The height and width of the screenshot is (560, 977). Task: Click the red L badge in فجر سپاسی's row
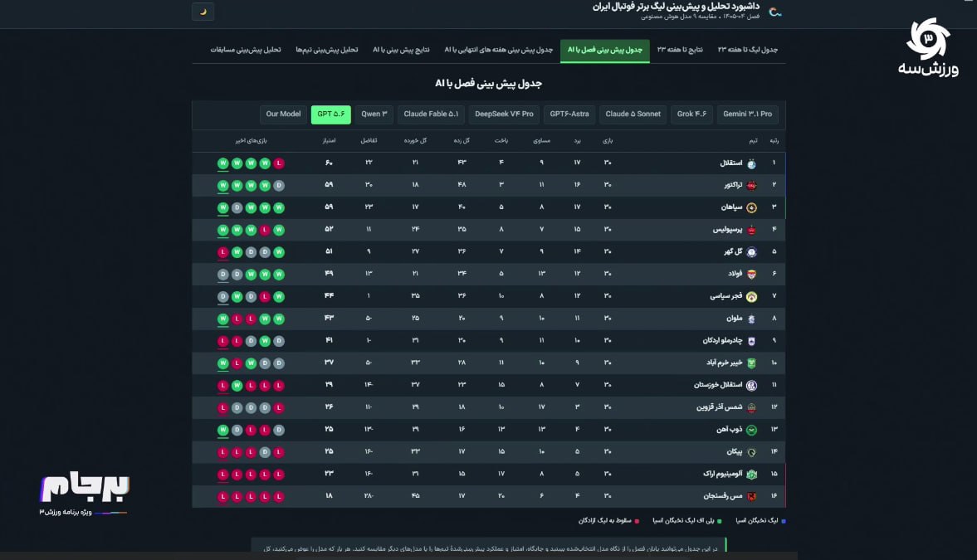point(265,296)
